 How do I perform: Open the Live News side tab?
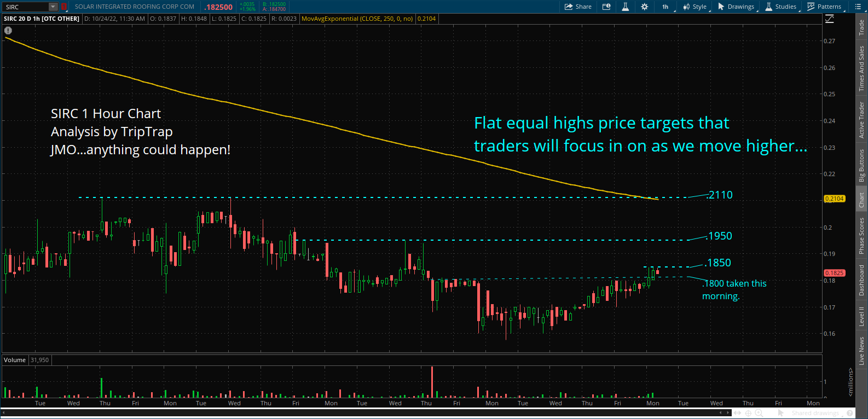pyautogui.click(x=861, y=351)
